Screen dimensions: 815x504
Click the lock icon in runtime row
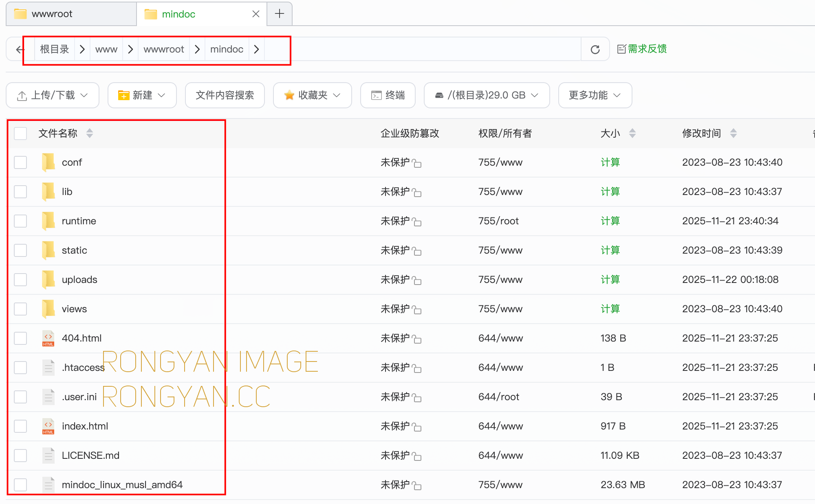coord(416,222)
